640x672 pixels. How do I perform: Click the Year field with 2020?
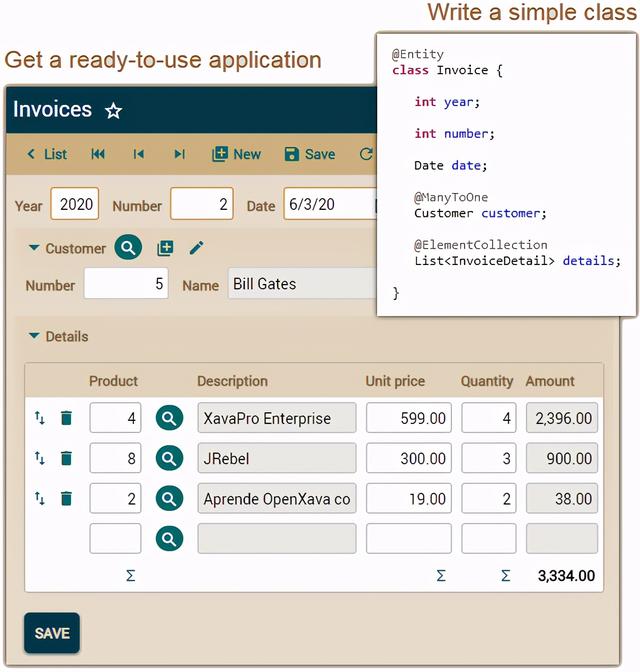click(x=75, y=204)
